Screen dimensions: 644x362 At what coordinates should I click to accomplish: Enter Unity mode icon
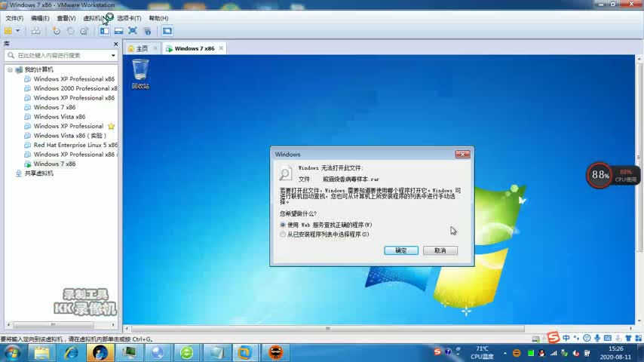[148, 31]
